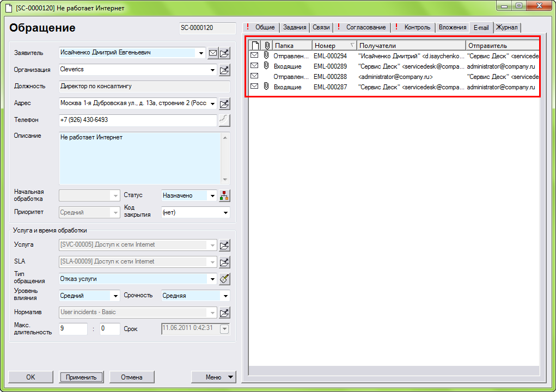The height and width of the screenshot is (392, 556).
Task: Click paperclip icon in EML-000289 row
Action: (266, 65)
